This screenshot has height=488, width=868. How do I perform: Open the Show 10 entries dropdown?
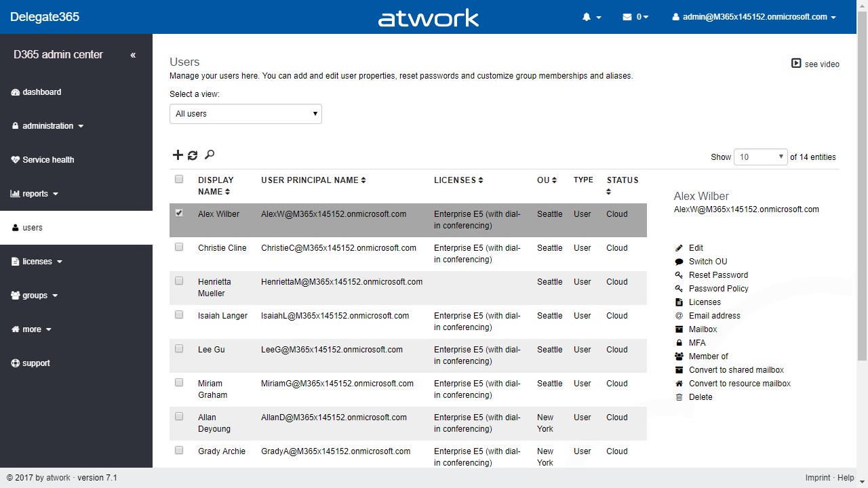(761, 157)
